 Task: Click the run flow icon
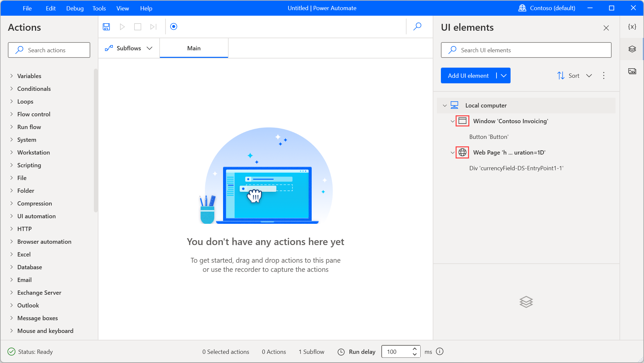coord(122,26)
